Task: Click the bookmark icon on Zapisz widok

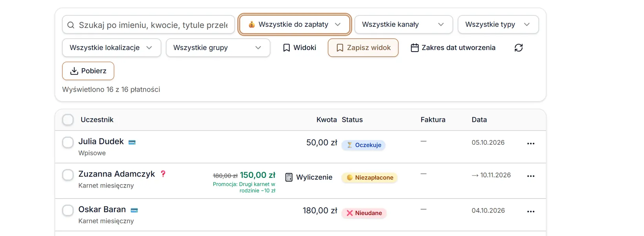Action: tap(340, 48)
